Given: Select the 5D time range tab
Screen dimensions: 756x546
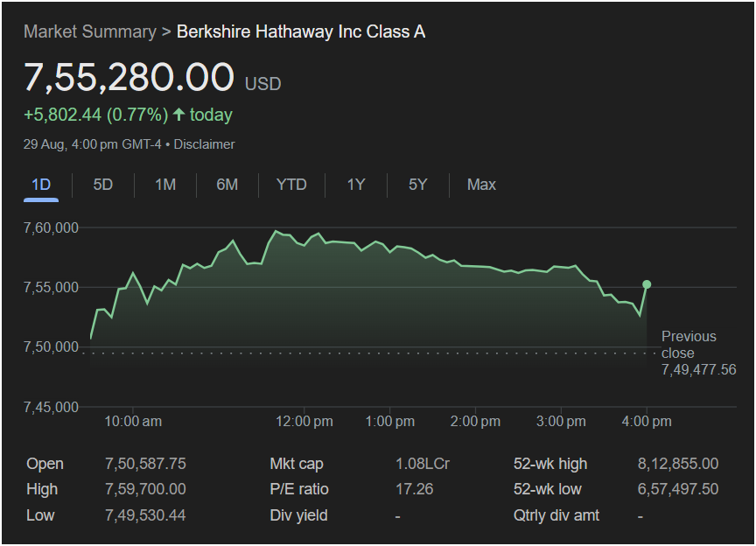Looking at the screenshot, I should (103, 185).
